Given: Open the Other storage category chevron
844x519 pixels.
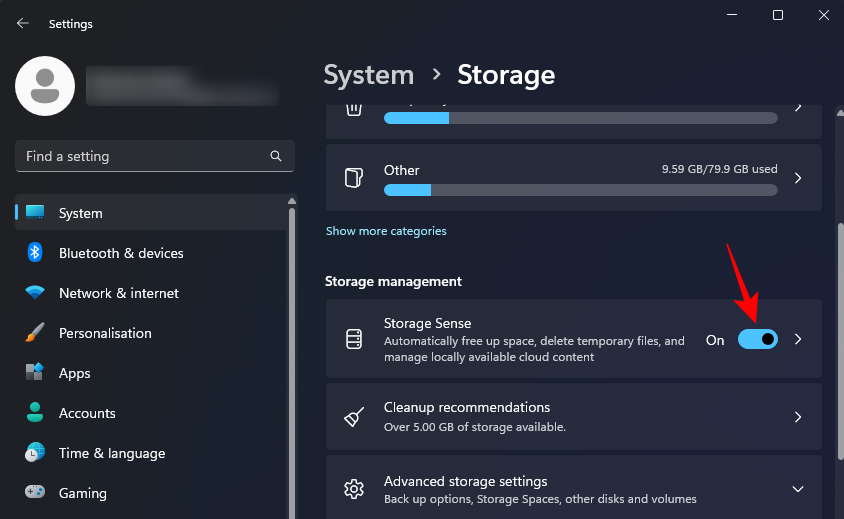Looking at the screenshot, I should click(x=798, y=178).
